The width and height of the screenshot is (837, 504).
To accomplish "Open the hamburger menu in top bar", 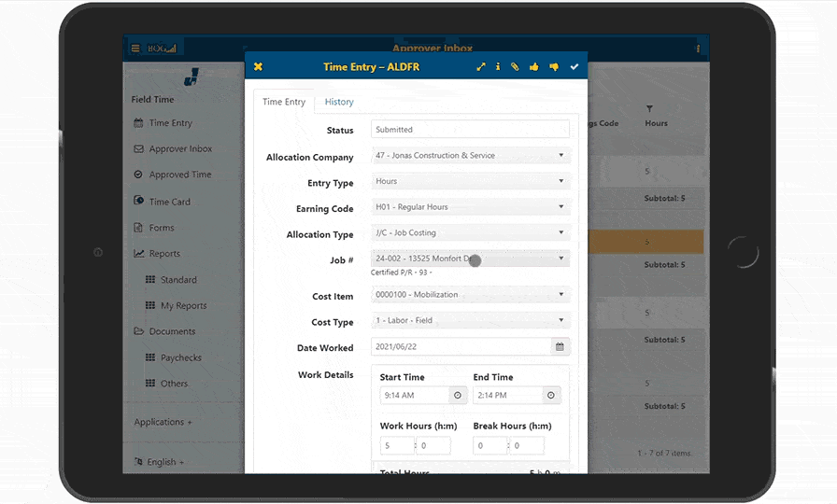I will tap(135, 48).
